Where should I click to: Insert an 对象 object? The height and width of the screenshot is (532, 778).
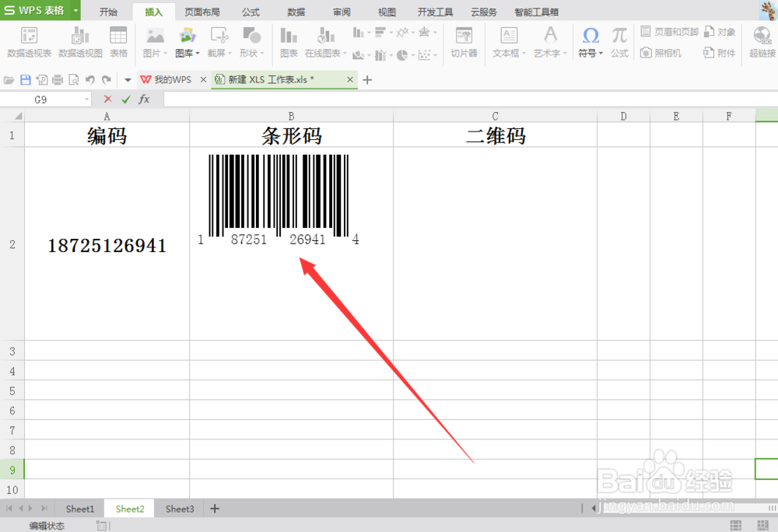(x=720, y=32)
